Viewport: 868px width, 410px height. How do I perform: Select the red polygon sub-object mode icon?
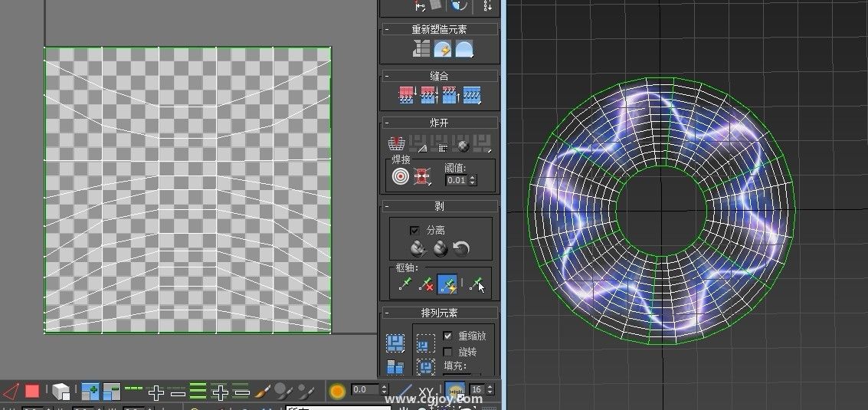[x=32, y=392]
